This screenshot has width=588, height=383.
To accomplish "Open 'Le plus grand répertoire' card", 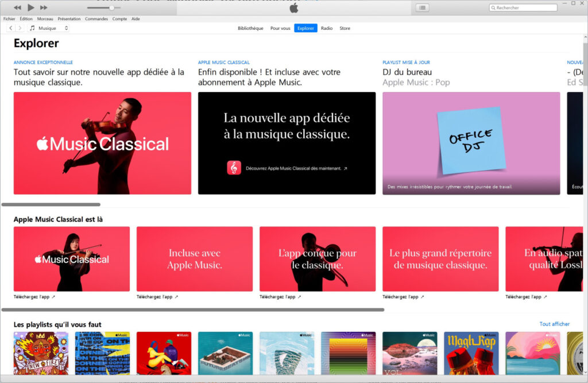I will point(440,259).
